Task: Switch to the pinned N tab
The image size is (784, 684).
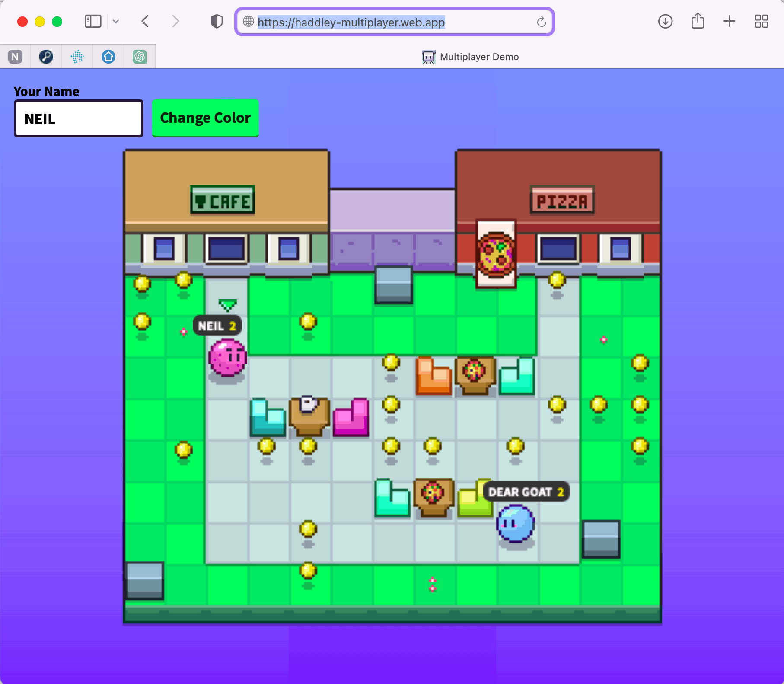Action: pos(15,57)
